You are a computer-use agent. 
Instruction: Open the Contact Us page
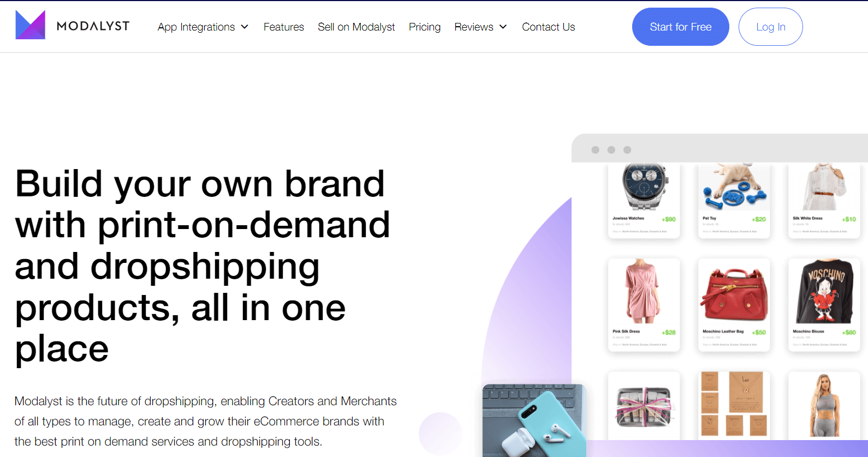coord(548,27)
